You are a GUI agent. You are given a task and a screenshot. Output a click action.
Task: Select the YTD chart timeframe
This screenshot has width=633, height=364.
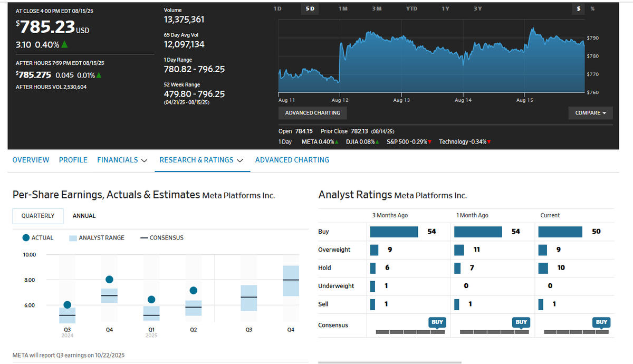[x=411, y=9]
